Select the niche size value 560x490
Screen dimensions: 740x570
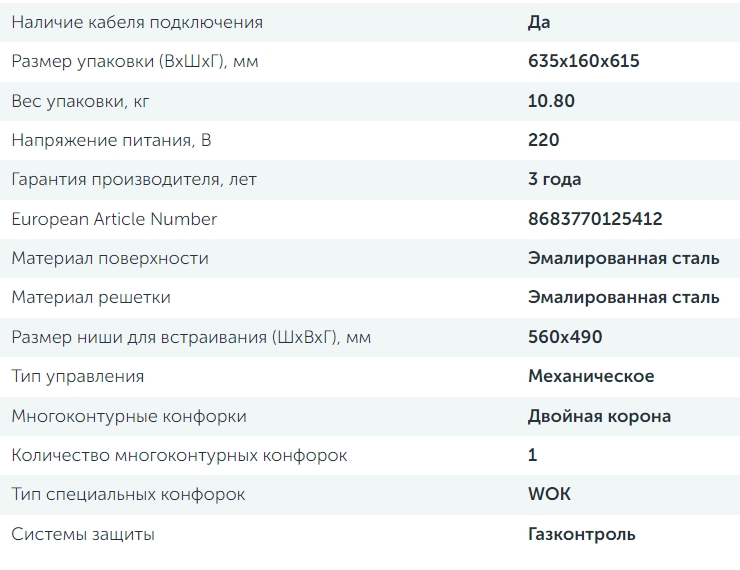pyautogui.click(x=565, y=337)
